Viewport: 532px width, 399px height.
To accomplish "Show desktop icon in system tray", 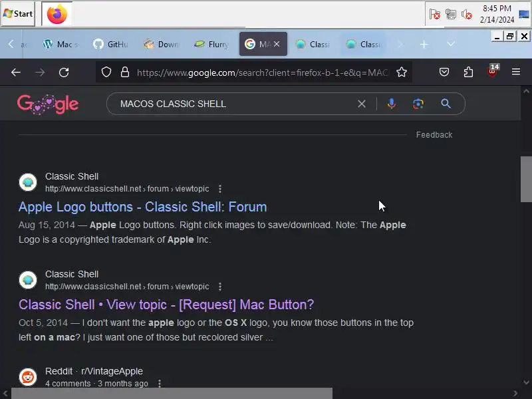I will pos(524,14).
